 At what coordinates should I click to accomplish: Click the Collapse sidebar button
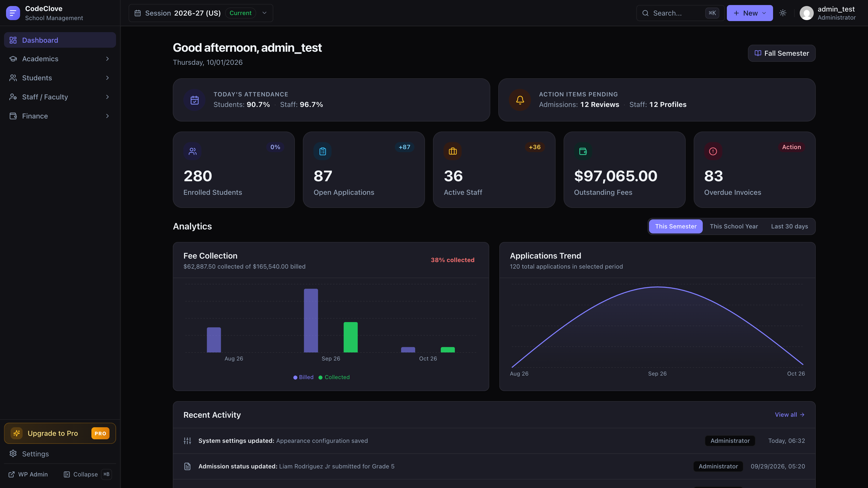point(87,474)
